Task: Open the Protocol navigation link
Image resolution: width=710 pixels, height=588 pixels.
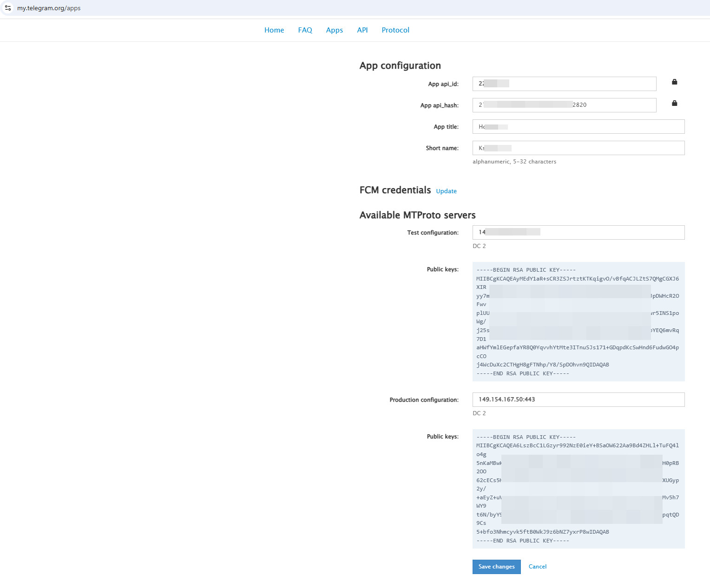Action: (x=395, y=30)
